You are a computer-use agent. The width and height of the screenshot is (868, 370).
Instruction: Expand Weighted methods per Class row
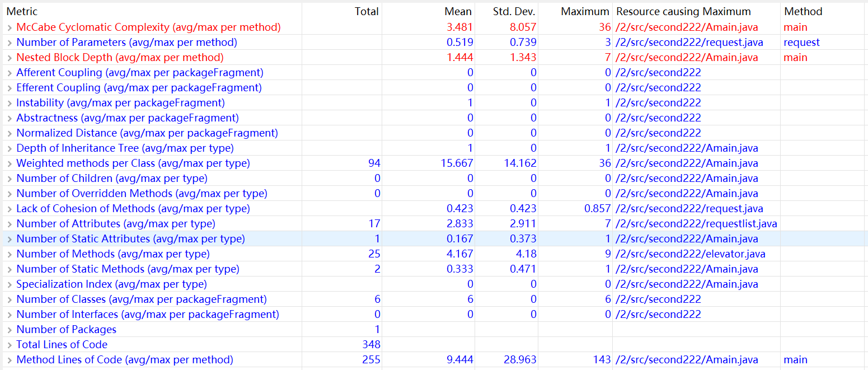[x=10, y=163]
